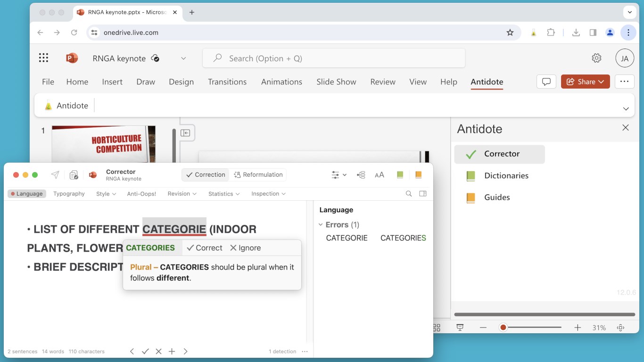This screenshot has width=644, height=362.
Task: Expand the ribbon with chevron
Action: (x=626, y=108)
